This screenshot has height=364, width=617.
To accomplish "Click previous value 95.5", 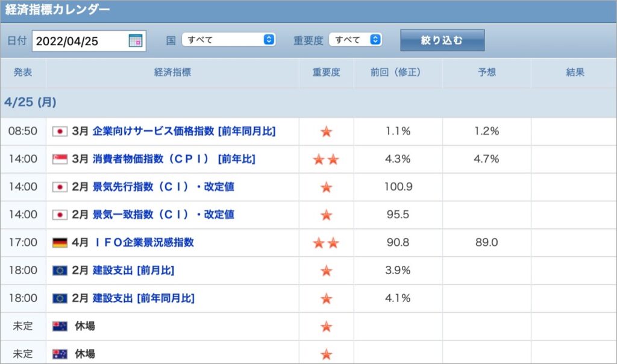I will pyautogui.click(x=398, y=215).
